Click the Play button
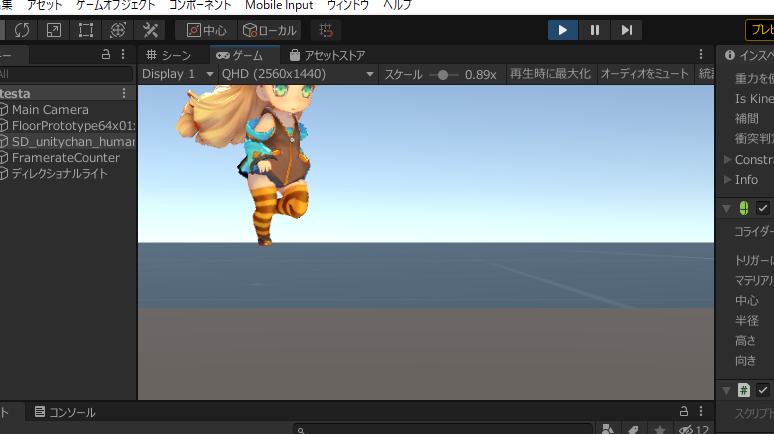The height and width of the screenshot is (434, 774). point(563,30)
